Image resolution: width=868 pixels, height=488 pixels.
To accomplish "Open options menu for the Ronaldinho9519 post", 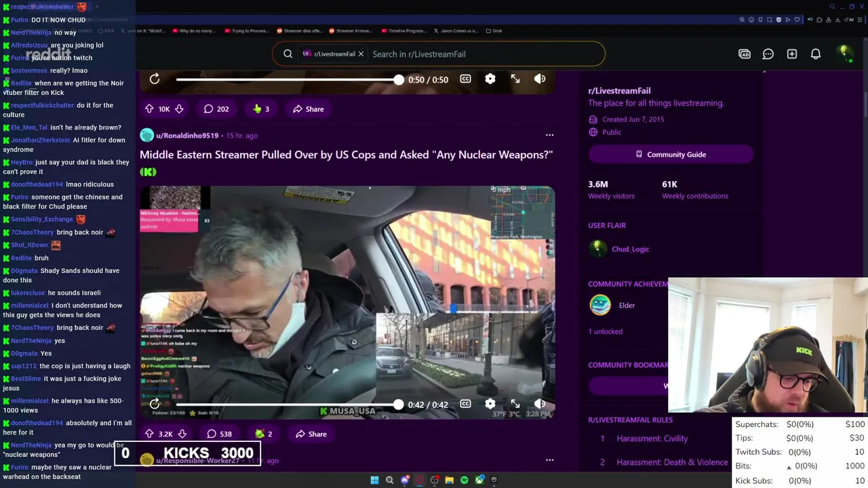I will (549, 136).
